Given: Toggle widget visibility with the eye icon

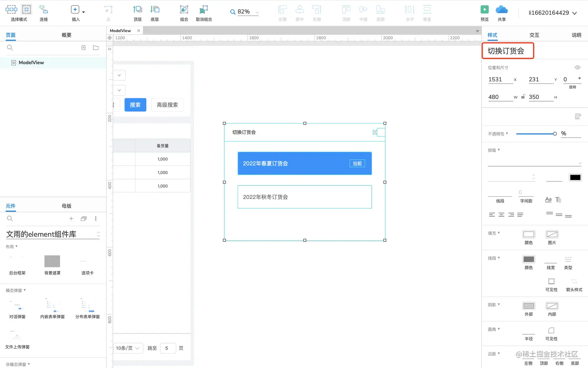Looking at the screenshot, I should [x=577, y=67].
